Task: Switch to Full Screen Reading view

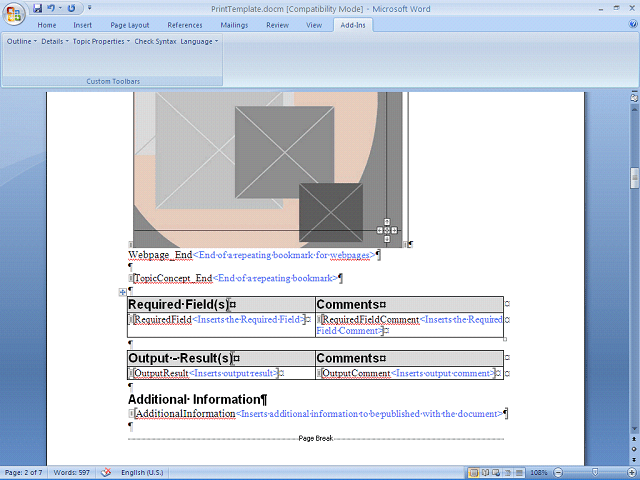Action: click(486, 472)
